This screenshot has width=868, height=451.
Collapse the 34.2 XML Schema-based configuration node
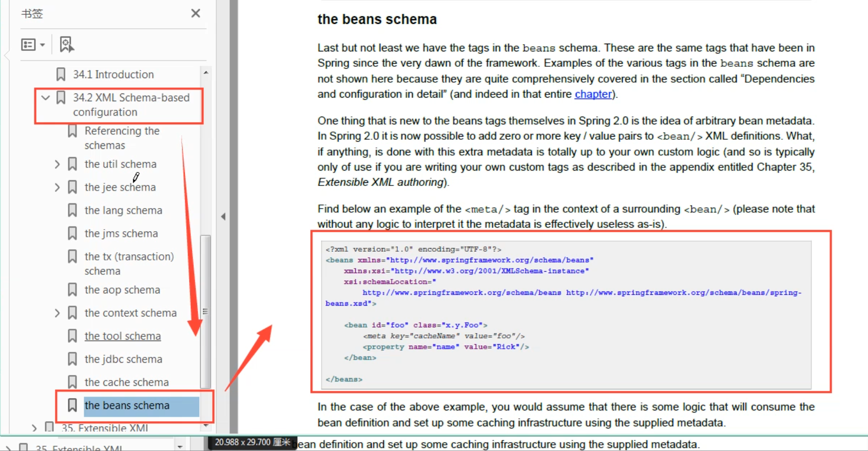point(46,97)
